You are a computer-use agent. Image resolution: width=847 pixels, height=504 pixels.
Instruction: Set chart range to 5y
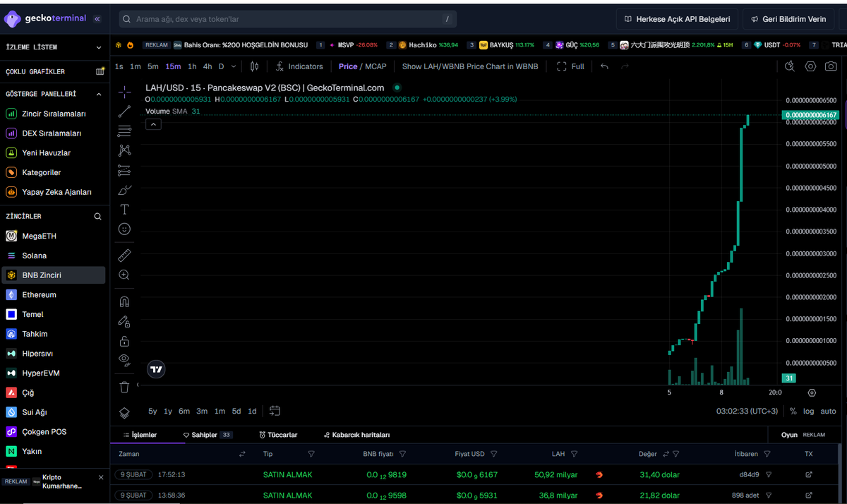[152, 411]
